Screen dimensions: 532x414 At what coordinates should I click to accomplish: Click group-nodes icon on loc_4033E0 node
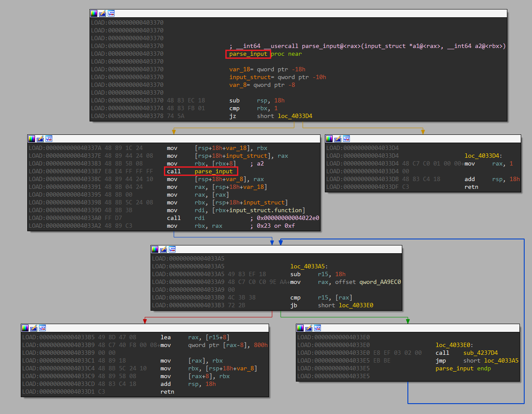317,328
